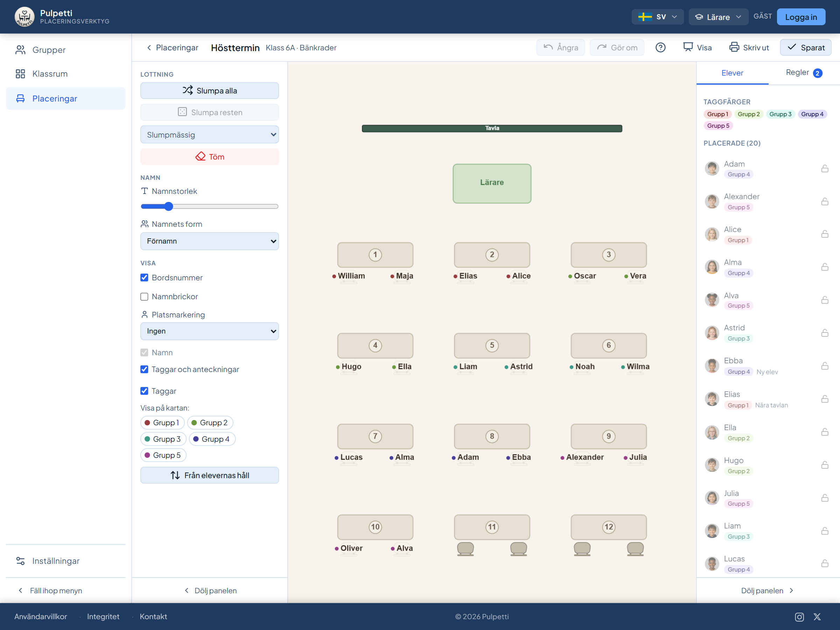Click the Slumpa alla button
The image size is (840, 630).
pos(210,90)
